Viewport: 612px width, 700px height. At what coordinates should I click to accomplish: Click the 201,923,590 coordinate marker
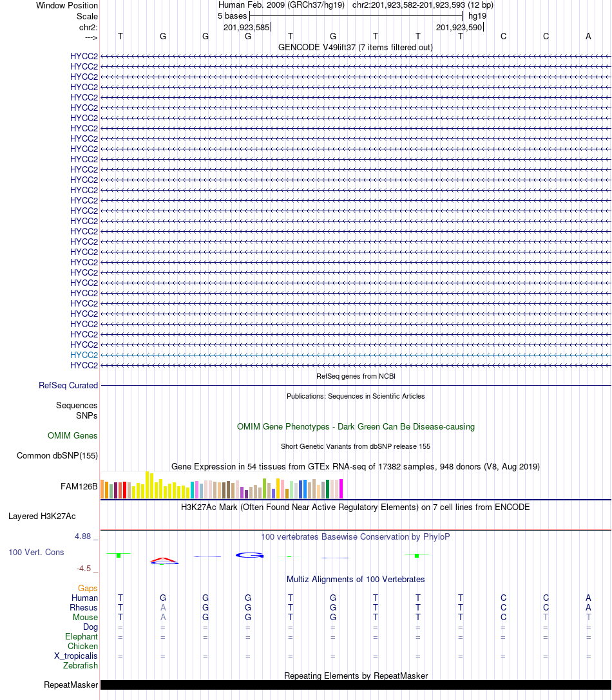point(459,27)
